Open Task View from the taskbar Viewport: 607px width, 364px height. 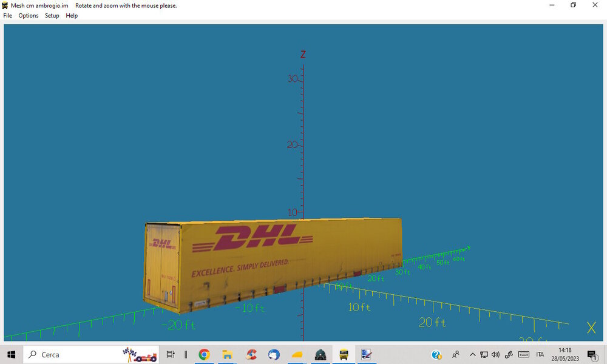[x=171, y=354]
